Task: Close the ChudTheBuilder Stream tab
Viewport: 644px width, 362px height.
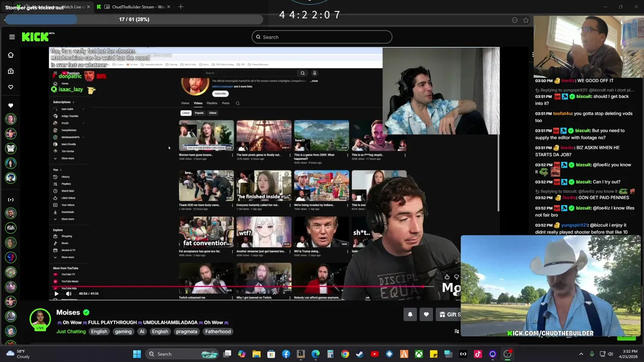Action: (169, 7)
